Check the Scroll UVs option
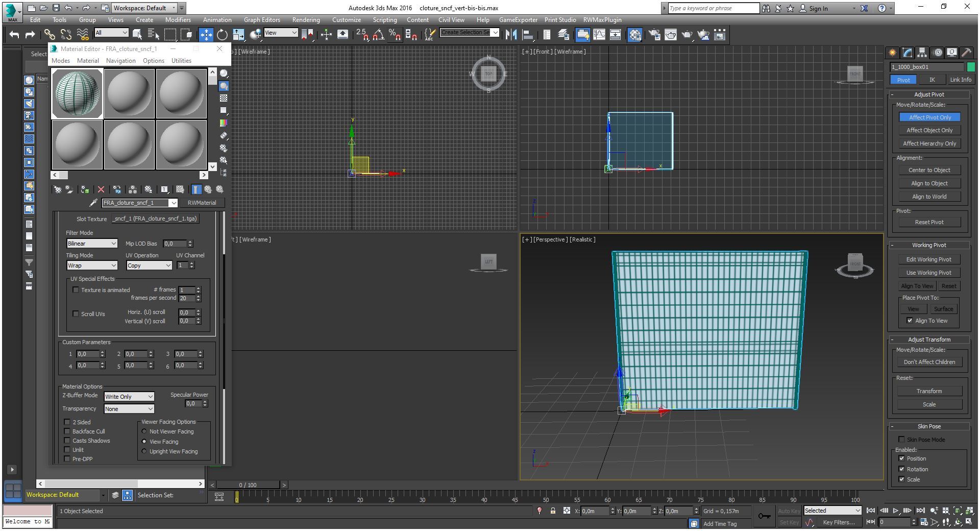 [76, 314]
